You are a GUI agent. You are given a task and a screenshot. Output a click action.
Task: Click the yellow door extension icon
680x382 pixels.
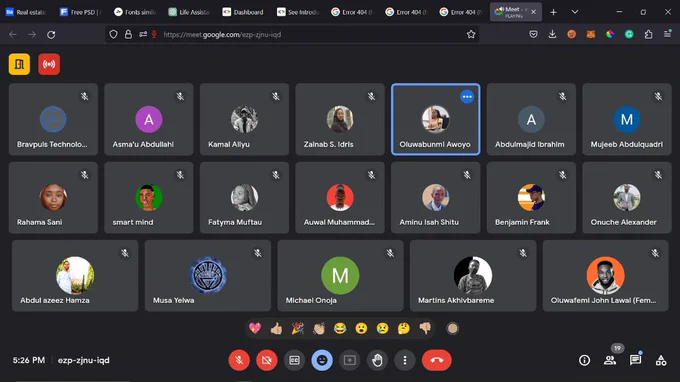tap(20, 64)
